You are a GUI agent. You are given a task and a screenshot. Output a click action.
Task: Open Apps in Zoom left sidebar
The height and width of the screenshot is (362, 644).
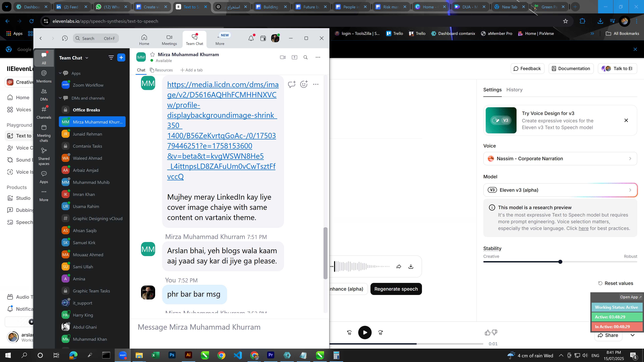(44, 177)
